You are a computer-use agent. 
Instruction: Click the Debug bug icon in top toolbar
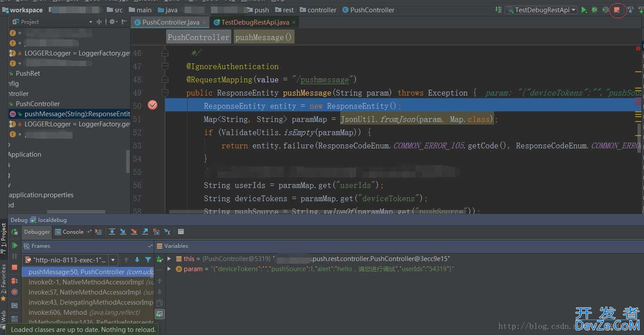coord(595,10)
